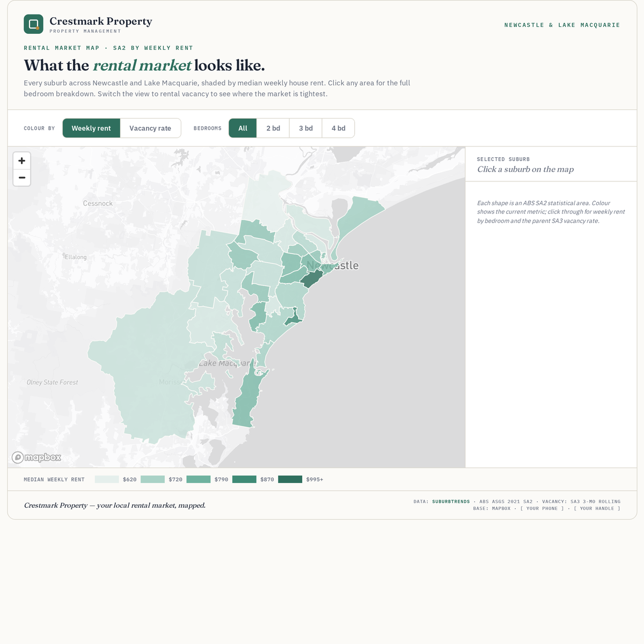Filter by 3 bd bedrooms
Screen dimensions: 644x644
pyautogui.click(x=306, y=128)
